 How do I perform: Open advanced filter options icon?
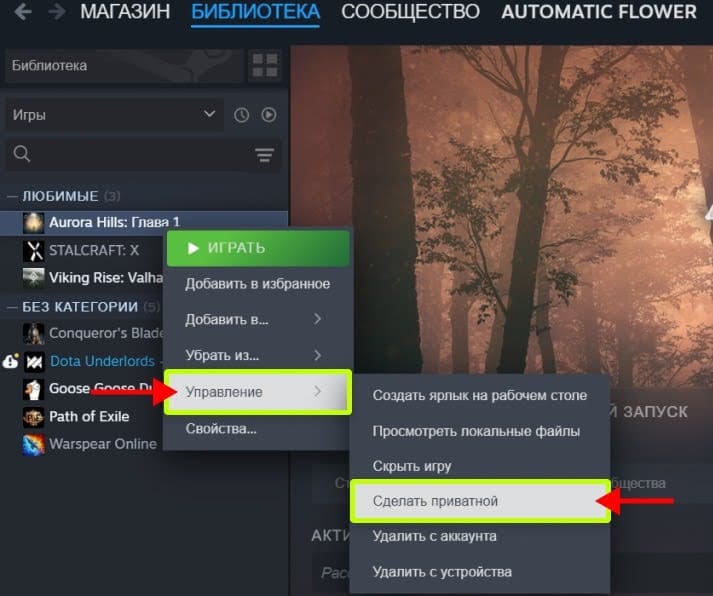265,155
